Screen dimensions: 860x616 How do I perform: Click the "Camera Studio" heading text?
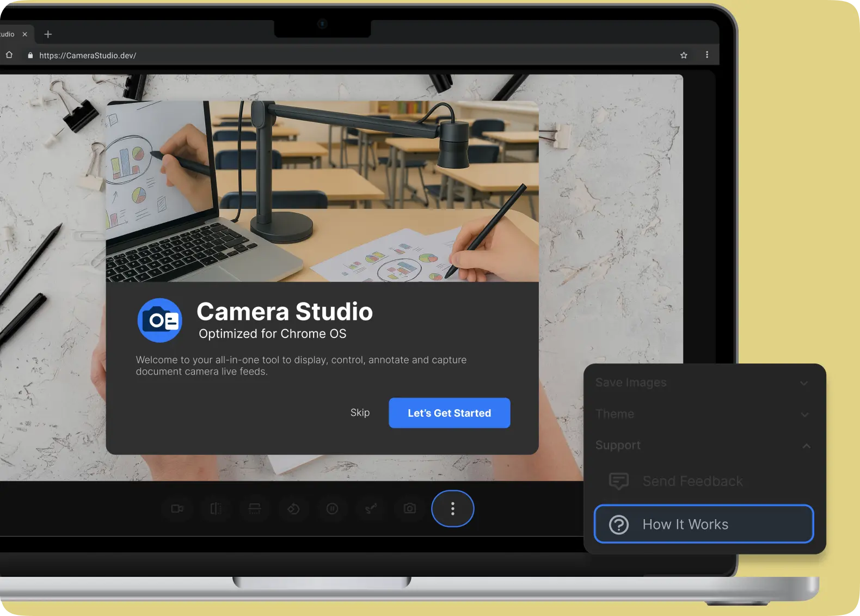tap(285, 312)
